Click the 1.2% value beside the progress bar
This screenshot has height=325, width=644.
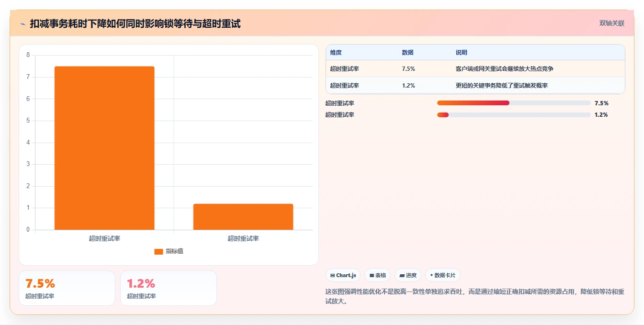pos(601,114)
